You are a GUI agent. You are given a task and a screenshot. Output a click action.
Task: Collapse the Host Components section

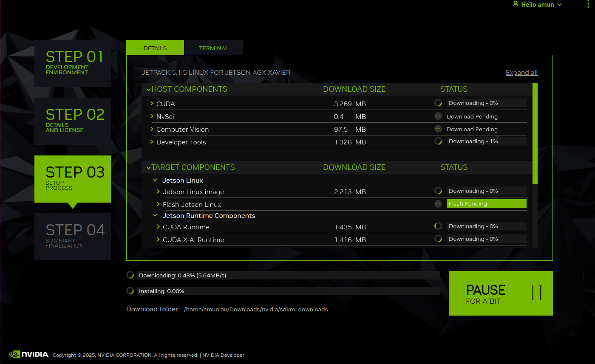(x=148, y=89)
